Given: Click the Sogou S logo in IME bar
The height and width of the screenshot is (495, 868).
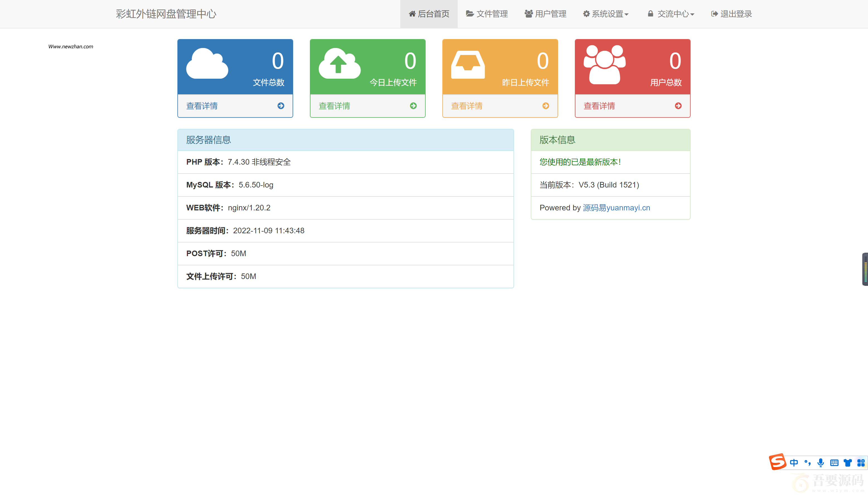Looking at the screenshot, I should [x=778, y=462].
